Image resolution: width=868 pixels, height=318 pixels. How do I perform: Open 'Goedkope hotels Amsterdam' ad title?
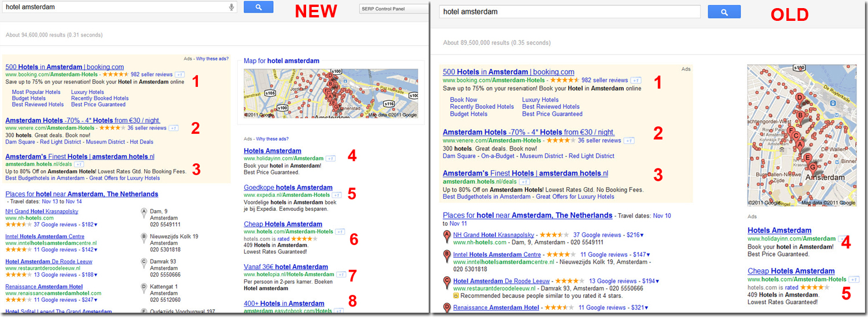[x=288, y=188]
